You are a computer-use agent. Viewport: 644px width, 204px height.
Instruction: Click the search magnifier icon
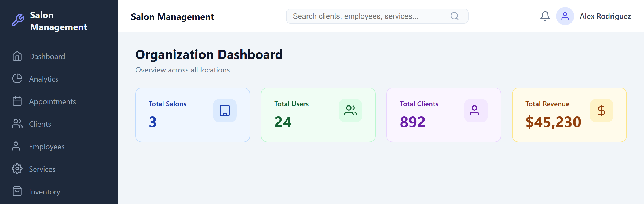point(454,16)
